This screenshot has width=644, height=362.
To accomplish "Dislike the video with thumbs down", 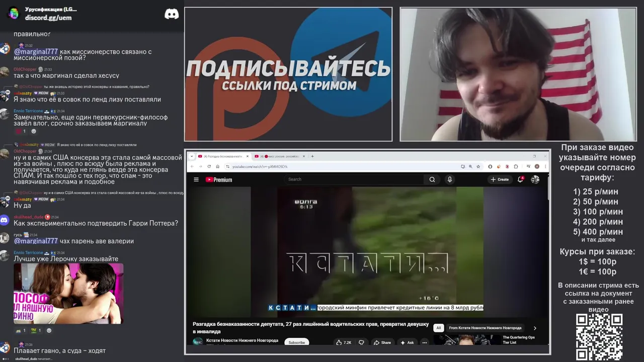I will (x=361, y=342).
